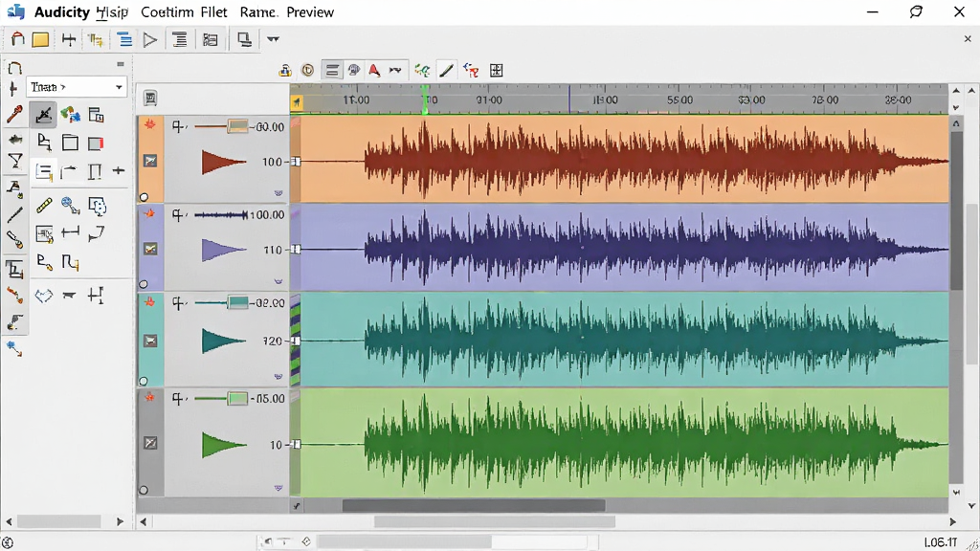This screenshot has height=551, width=980.
Task: Collapse the teal track with its chevron
Action: coord(278,377)
